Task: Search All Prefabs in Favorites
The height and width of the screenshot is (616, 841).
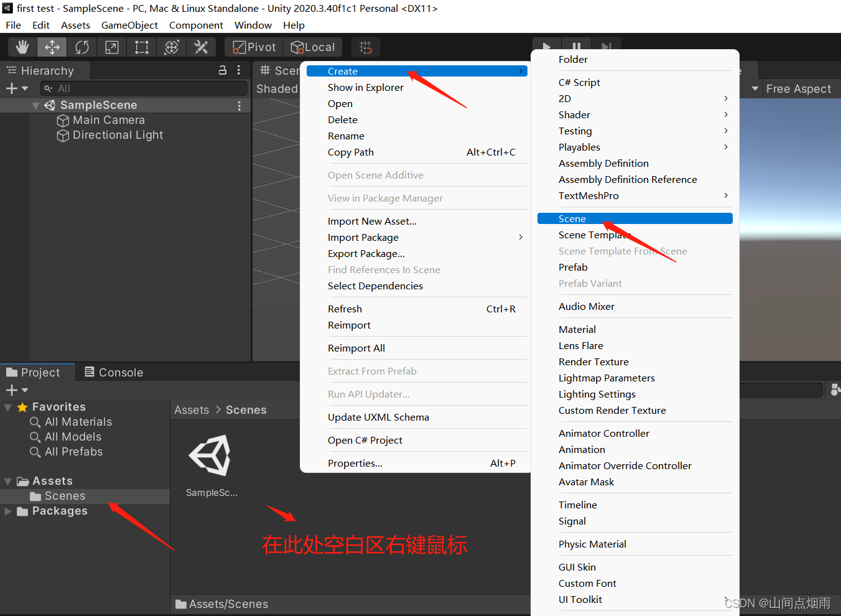Action: click(67, 452)
